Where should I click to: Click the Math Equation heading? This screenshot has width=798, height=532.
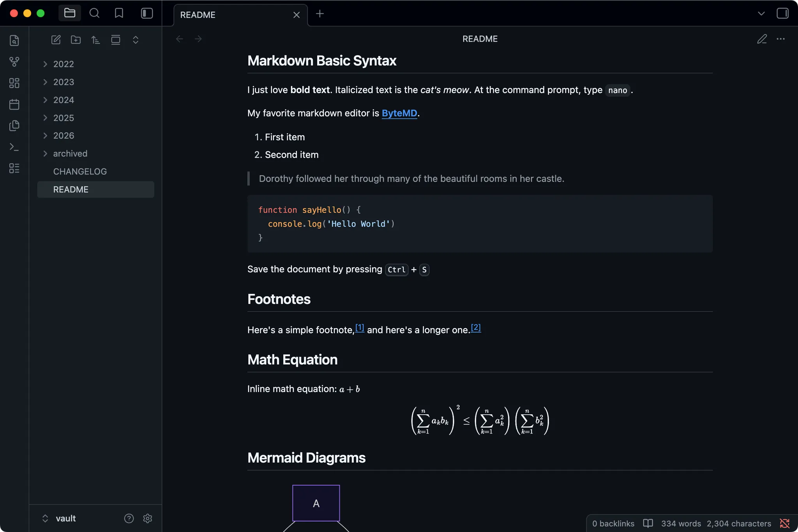coord(293,360)
